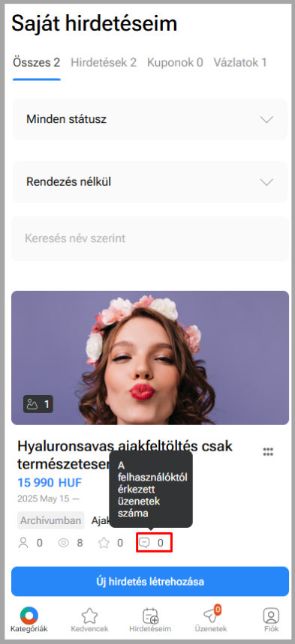Image resolution: width=295 pixels, height=644 pixels.
Task: Click the person contacts counter icon
Action: (x=23, y=543)
